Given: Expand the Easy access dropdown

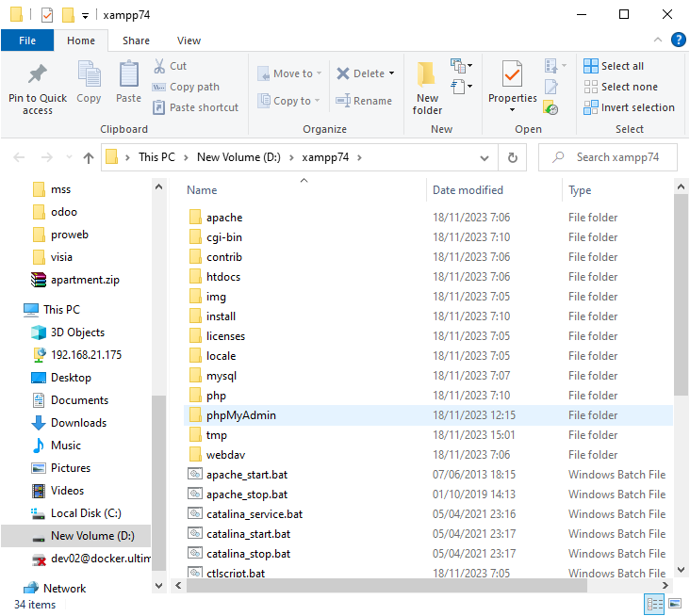Looking at the screenshot, I should click(x=461, y=86).
